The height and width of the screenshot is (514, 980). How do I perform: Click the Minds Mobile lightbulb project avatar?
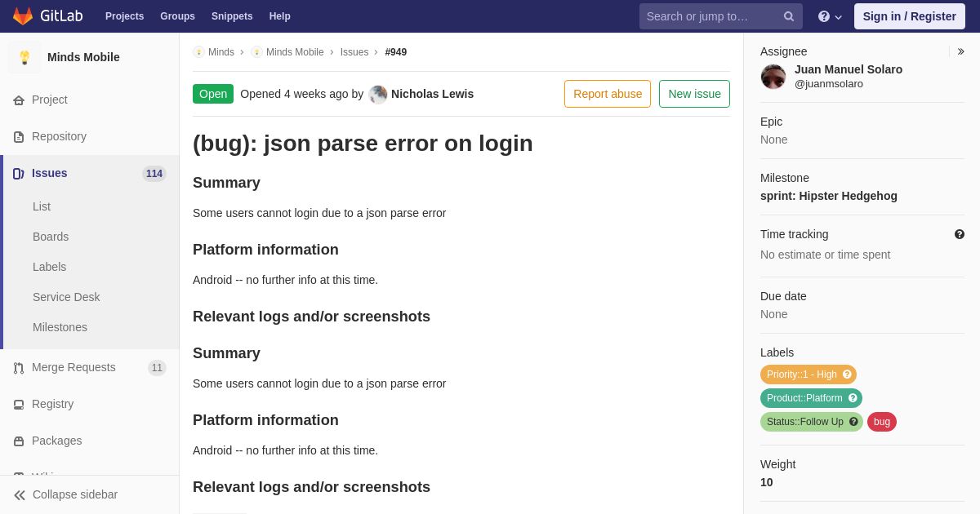tap(24, 57)
